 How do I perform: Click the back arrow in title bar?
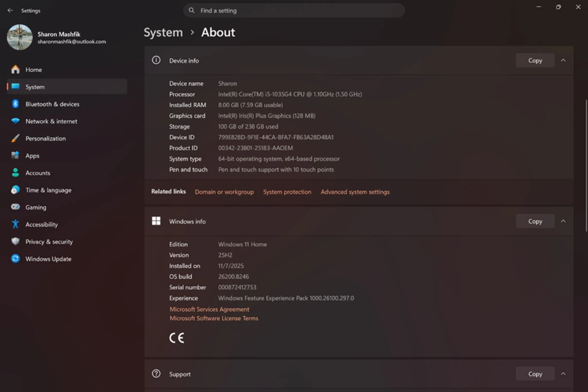click(10, 11)
